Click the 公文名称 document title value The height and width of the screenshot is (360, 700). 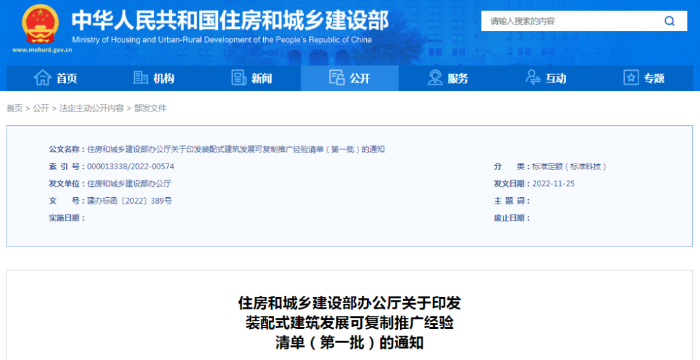pos(236,149)
